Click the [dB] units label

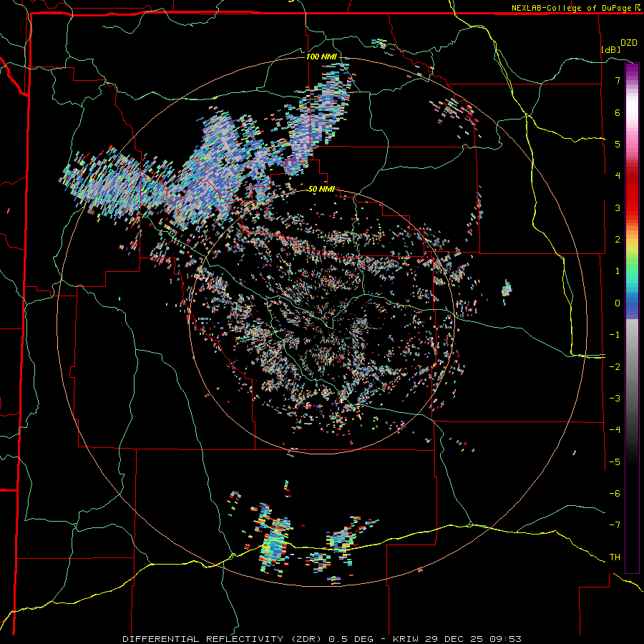(611, 49)
